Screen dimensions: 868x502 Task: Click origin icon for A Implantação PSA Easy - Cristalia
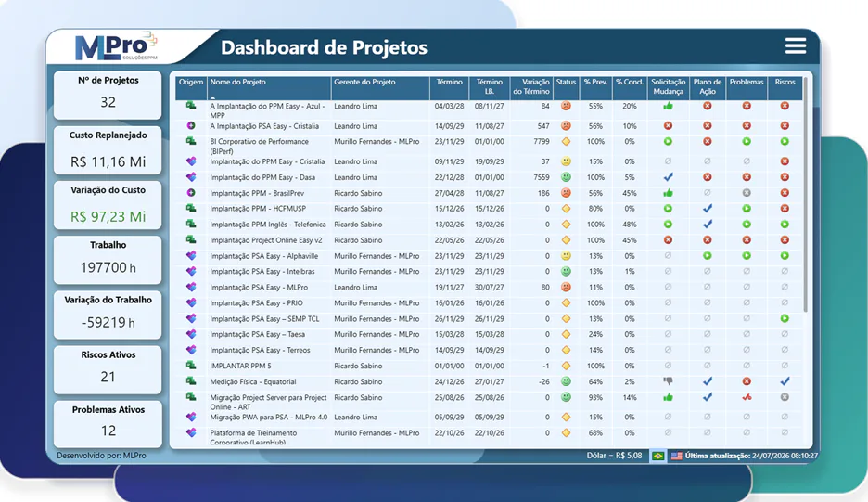click(191, 126)
